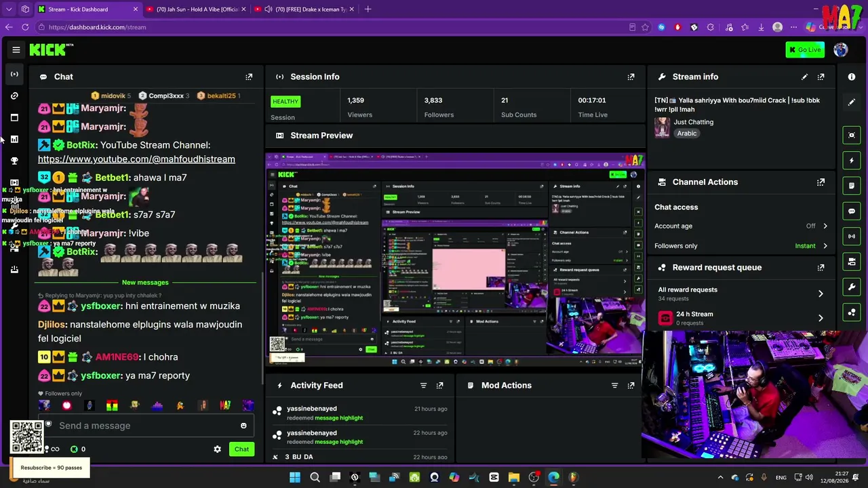The width and height of the screenshot is (868, 488).
Task: Pop out the Session Info panel
Action: (631, 77)
